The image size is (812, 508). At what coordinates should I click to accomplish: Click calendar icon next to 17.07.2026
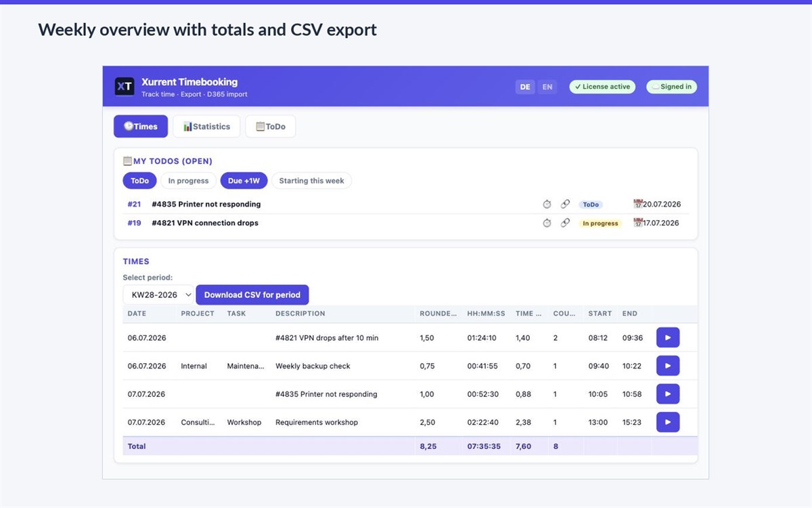[637, 223]
